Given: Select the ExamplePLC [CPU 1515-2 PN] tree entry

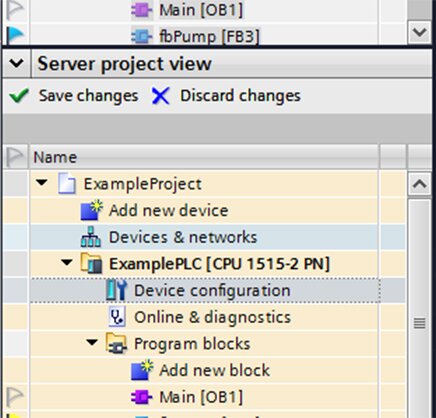Looking at the screenshot, I should pyautogui.click(x=219, y=264).
